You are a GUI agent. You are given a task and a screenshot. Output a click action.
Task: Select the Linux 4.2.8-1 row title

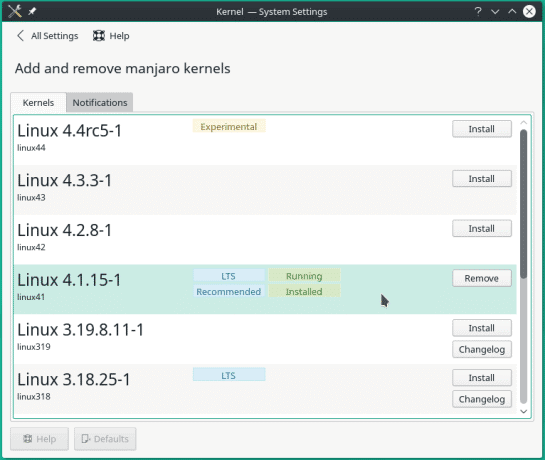coord(65,231)
